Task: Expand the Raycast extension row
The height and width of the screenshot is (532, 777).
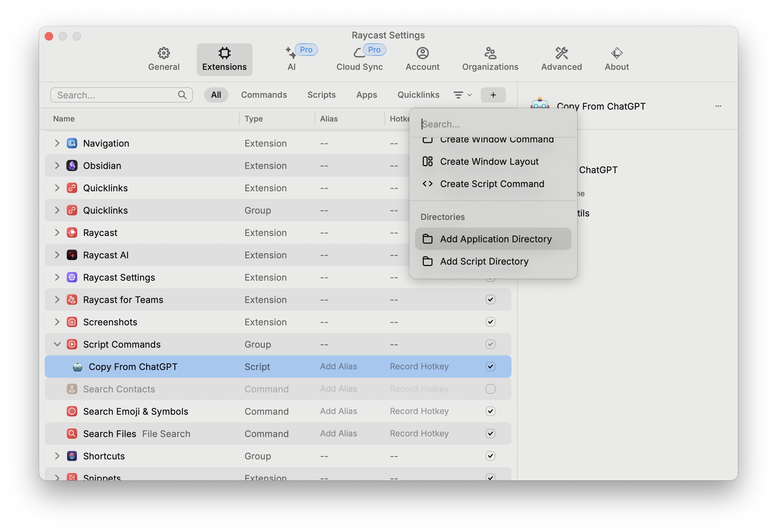Action: [x=57, y=233]
